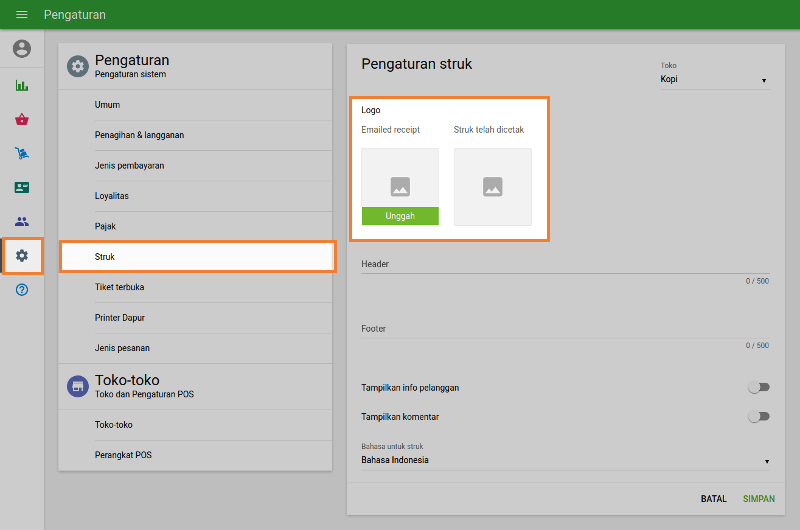Open Printer Dapur settings item
800x530 pixels.
point(121,318)
